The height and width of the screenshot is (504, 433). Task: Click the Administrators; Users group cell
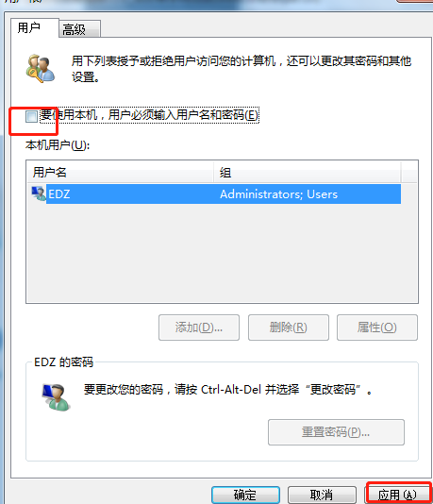click(278, 194)
